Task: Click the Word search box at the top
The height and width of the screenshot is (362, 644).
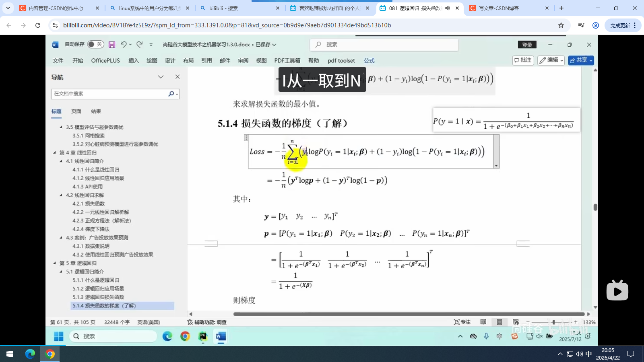Action: pyautogui.click(x=384, y=45)
